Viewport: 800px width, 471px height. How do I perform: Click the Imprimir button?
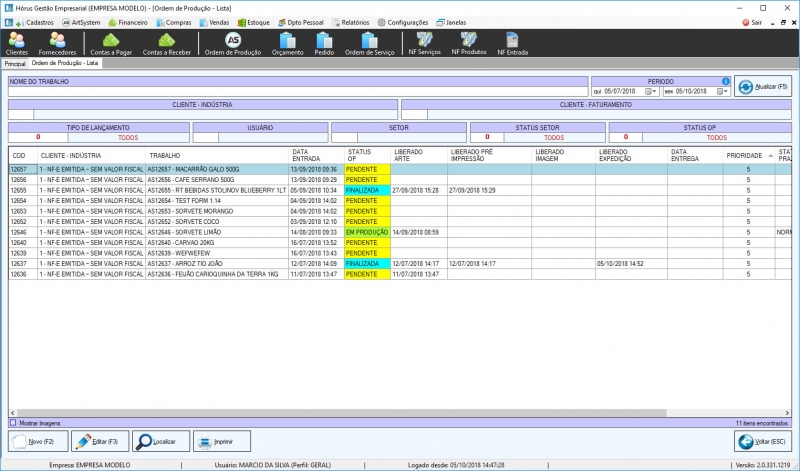tap(222, 441)
